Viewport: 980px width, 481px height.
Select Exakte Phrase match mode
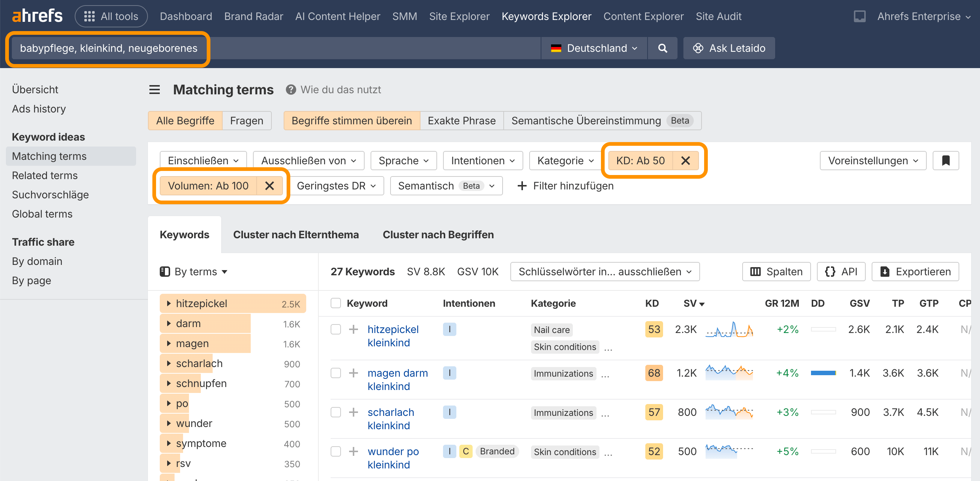point(462,121)
